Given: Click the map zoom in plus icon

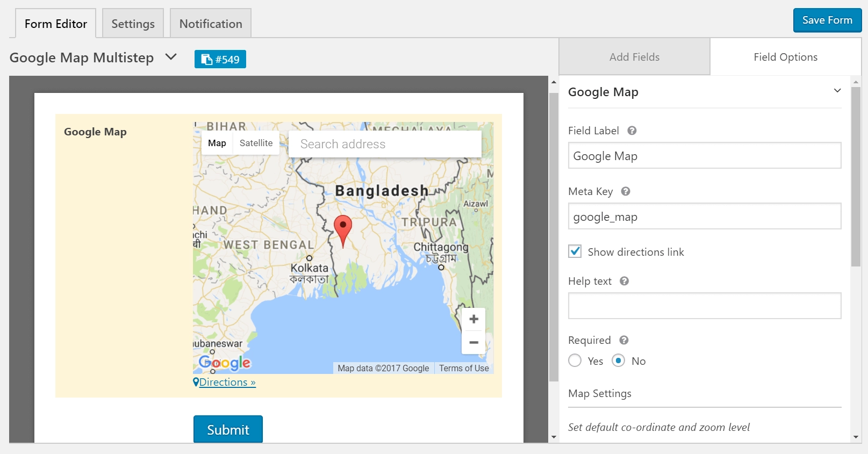Looking at the screenshot, I should 474,319.
